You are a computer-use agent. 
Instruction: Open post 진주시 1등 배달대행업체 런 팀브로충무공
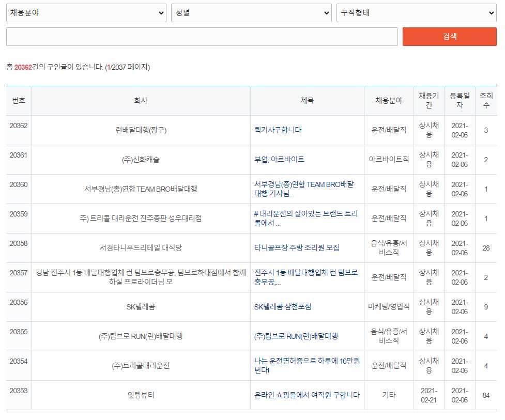(x=305, y=277)
